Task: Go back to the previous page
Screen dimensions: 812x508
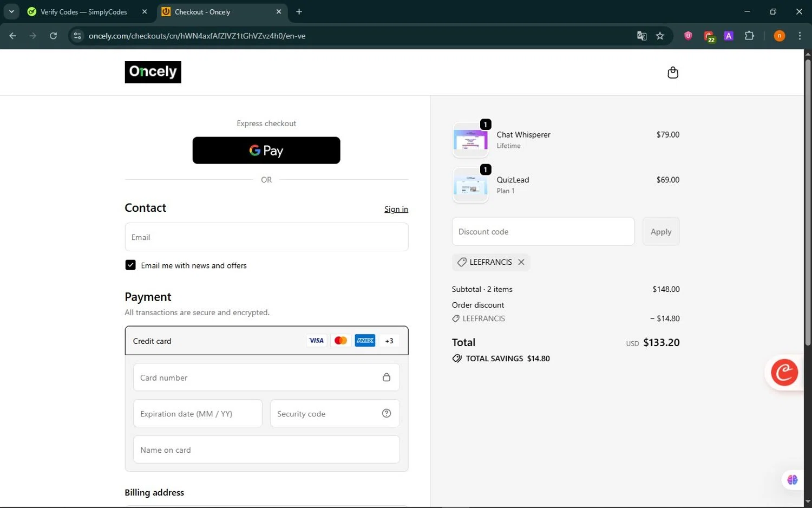Action: pos(13,36)
